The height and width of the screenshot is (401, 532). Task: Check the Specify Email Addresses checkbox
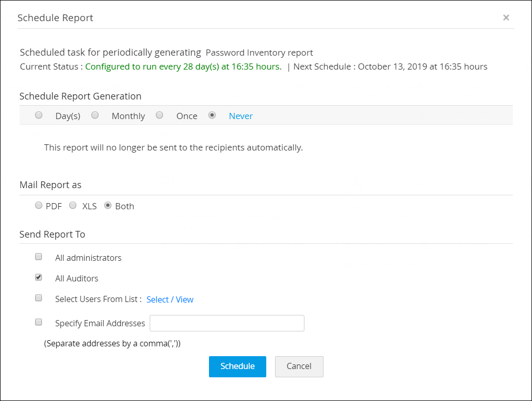point(39,322)
